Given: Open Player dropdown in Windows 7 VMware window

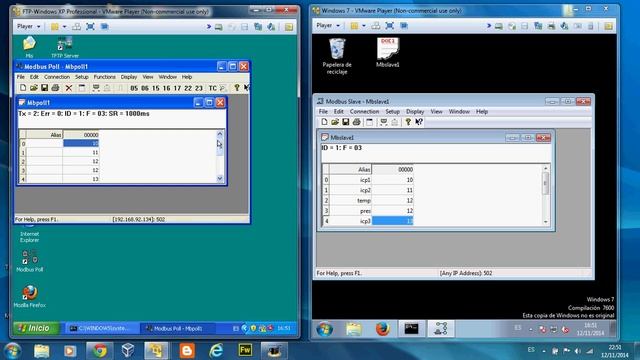Looking at the screenshot, I should pos(328,26).
